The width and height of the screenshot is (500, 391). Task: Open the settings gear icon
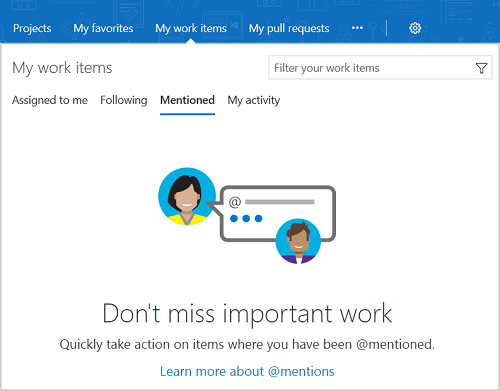point(415,28)
